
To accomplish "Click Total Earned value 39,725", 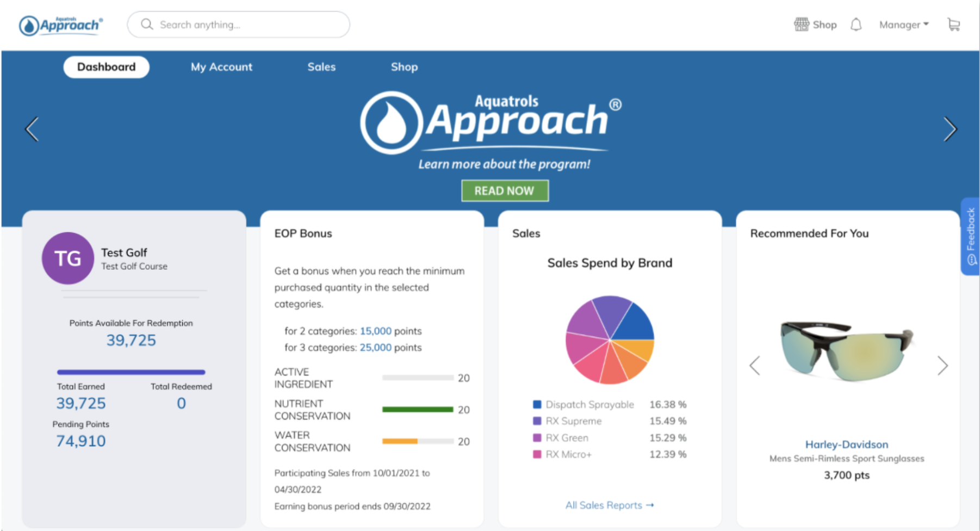I will pyautogui.click(x=81, y=403).
